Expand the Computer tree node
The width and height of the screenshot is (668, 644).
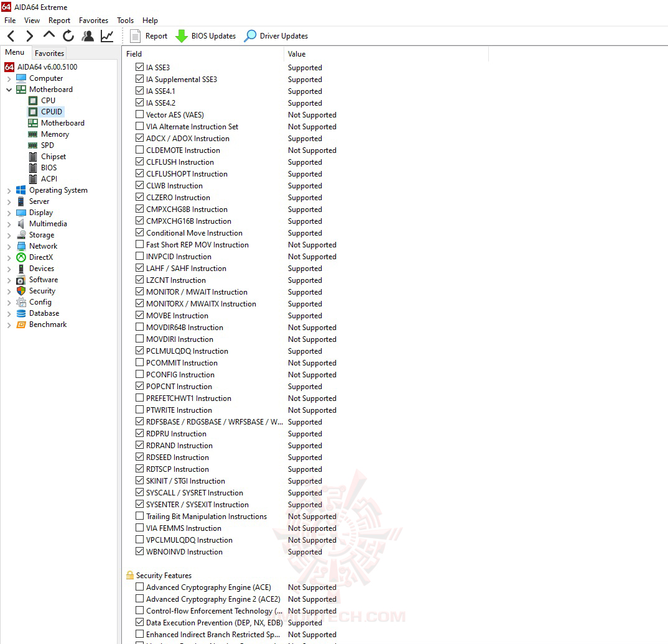pyautogui.click(x=9, y=79)
